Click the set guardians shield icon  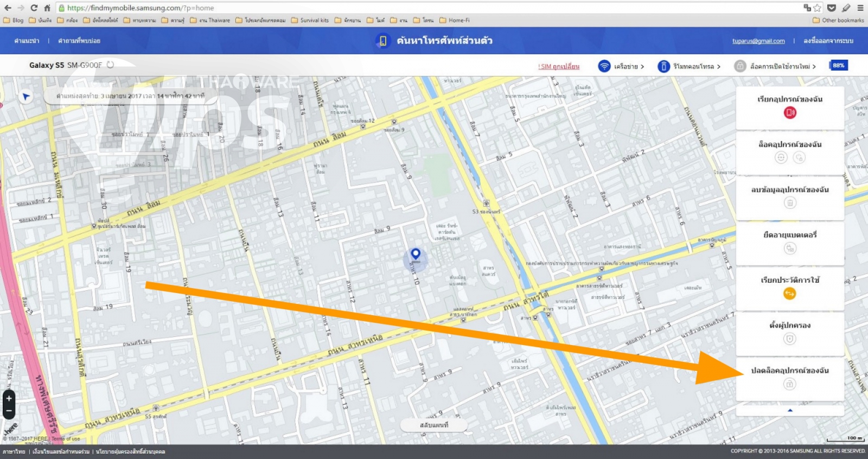(790, 339)
